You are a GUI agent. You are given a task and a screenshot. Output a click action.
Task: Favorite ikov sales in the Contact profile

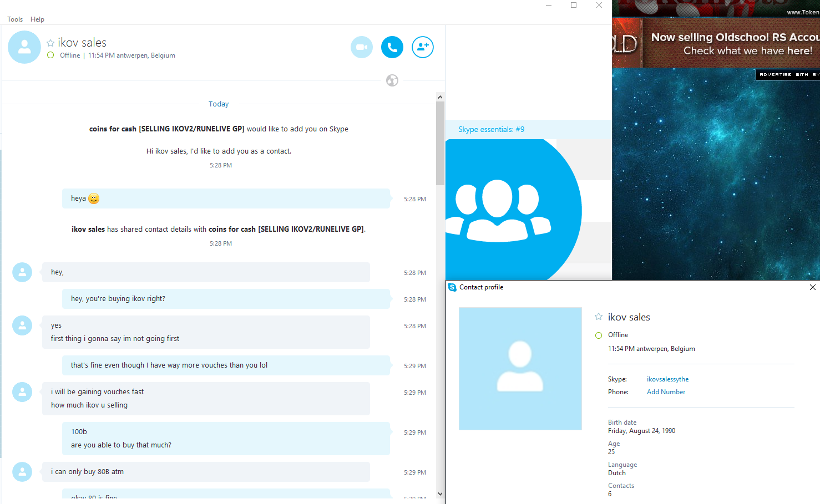click(599, 317)
